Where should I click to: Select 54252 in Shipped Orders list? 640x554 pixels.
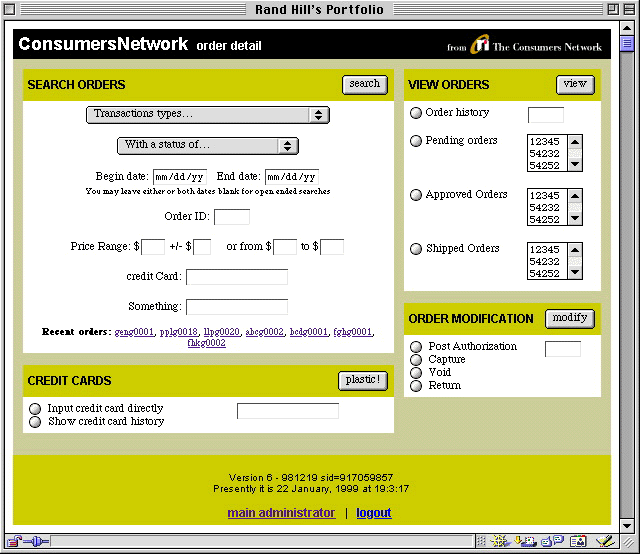tap(547, 273)
